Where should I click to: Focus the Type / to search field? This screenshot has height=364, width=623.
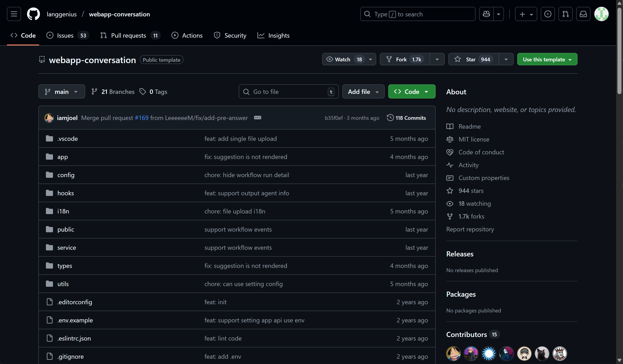[x=417, y=14]
